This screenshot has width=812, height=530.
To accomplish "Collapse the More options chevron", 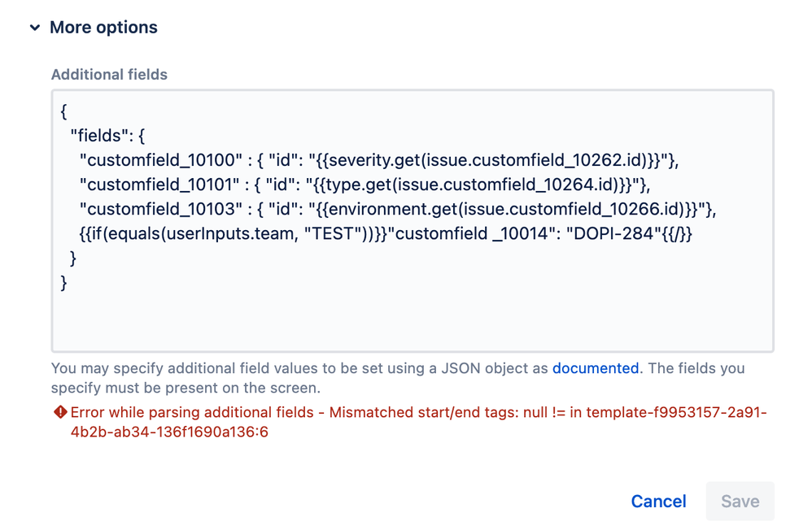I will point(35,28).
